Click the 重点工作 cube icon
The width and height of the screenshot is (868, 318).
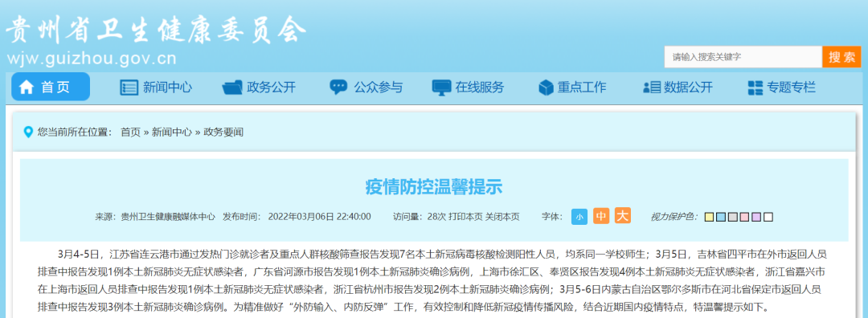tap(547, 88)
